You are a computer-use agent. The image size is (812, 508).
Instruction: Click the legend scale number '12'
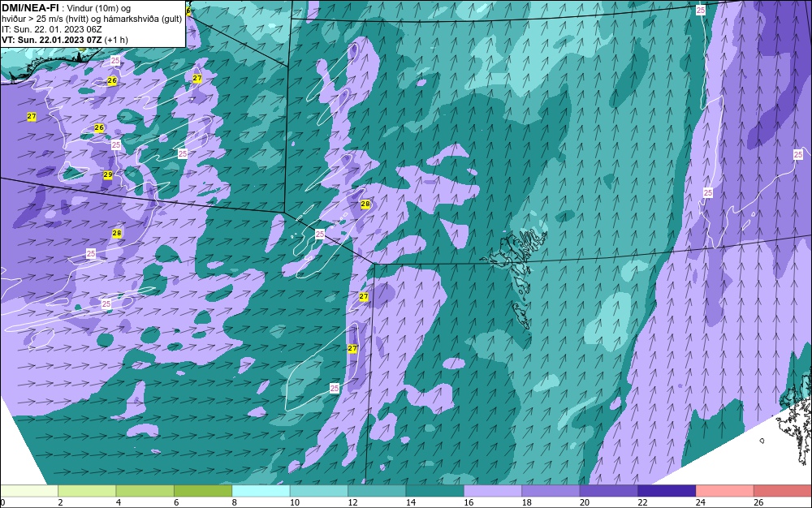(x=352, y=502)
